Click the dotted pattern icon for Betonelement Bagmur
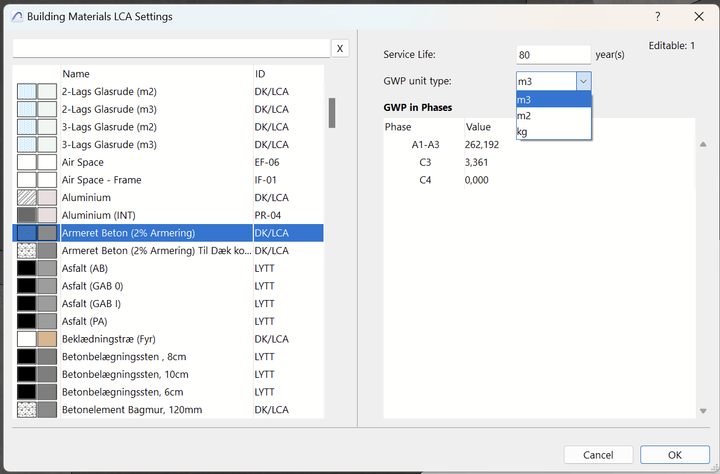Viewport: 720px width, 474px height. point(27,409)
